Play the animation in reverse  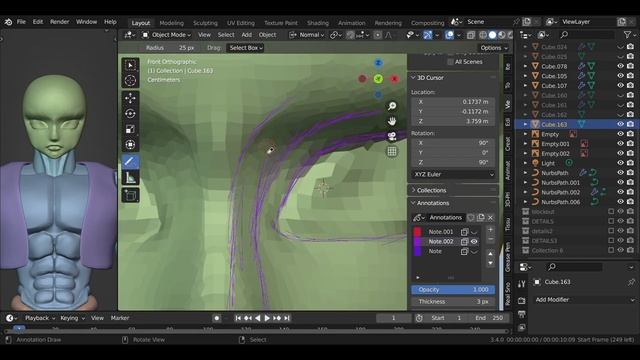coord(258,318)
